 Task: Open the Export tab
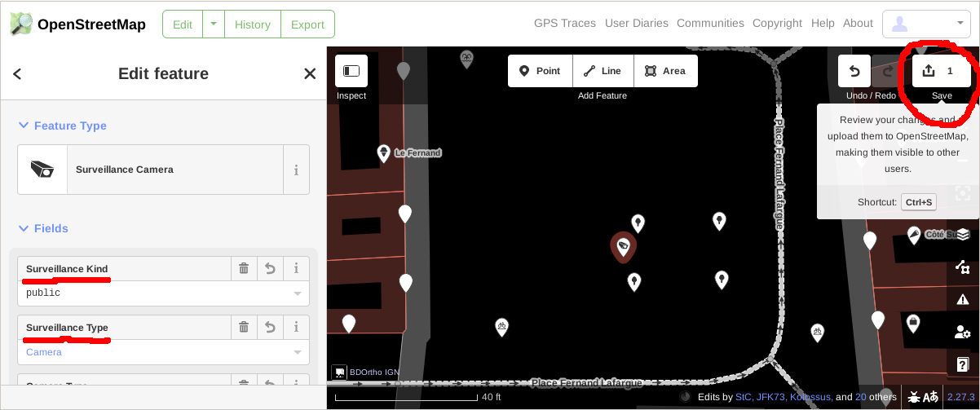[x=307, y=24]
